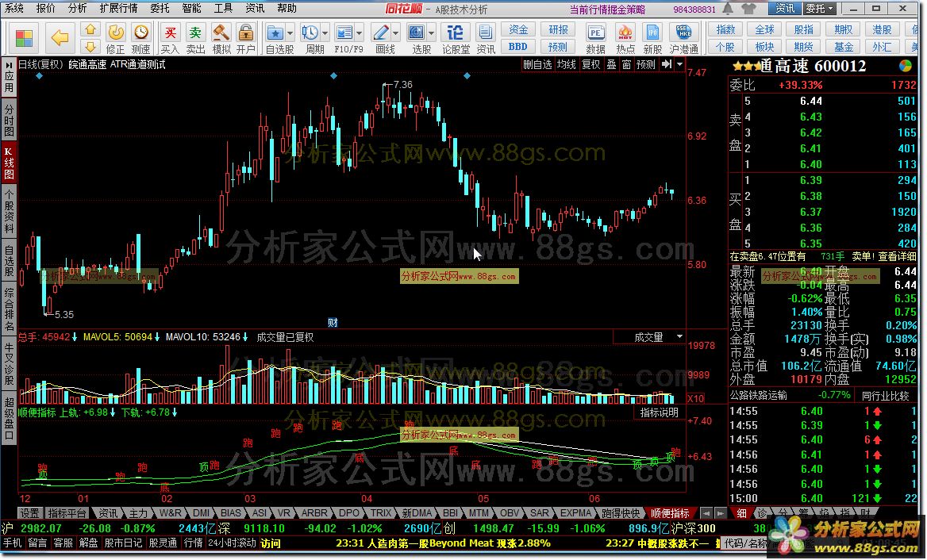Toggle the 窗 window option
927x560 pixels.
626,64
